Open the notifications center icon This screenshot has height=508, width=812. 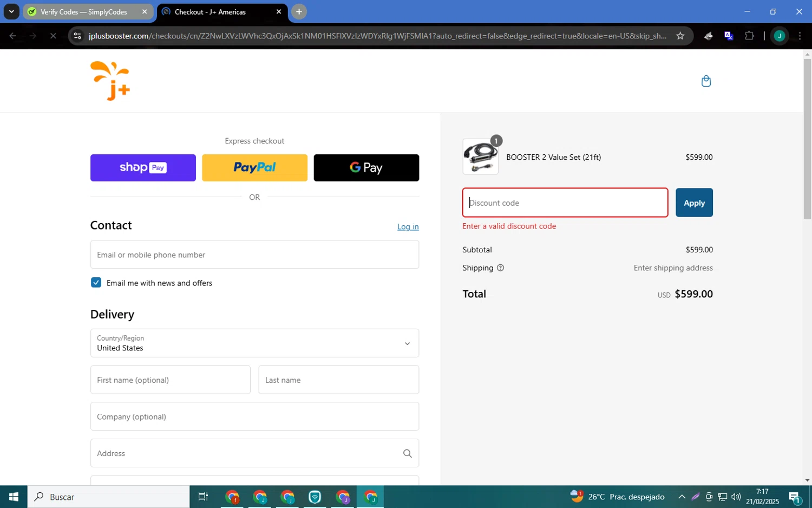(795, 497)
